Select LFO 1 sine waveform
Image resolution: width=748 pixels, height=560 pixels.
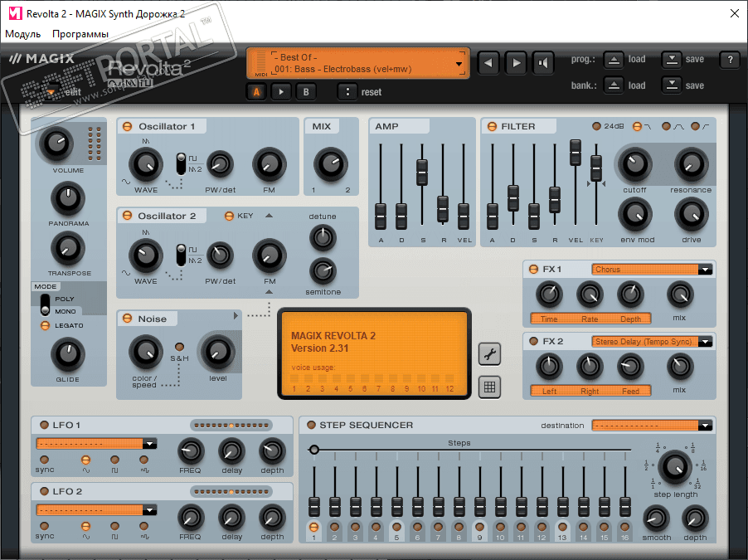pyautogui.click(x=86, y=460)
